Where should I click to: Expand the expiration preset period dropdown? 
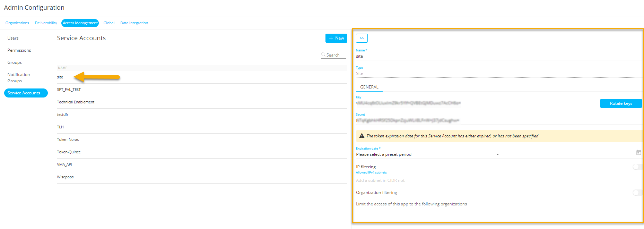[x=497, y=154]
